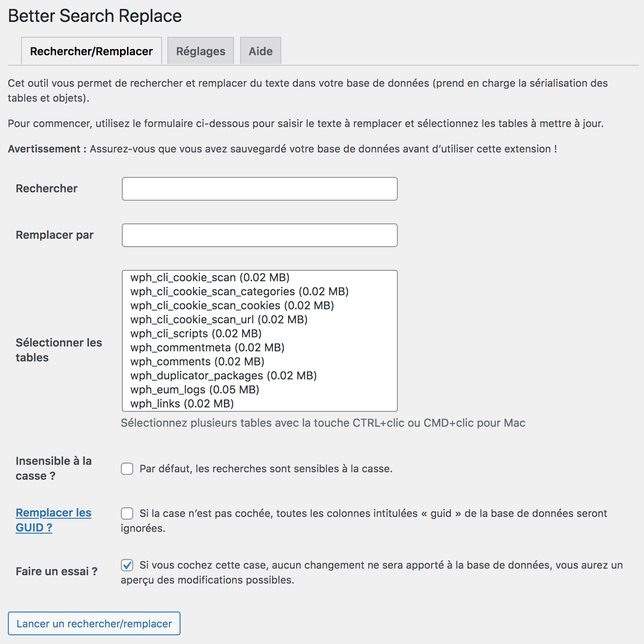Switch to the Réglages tab
This screenshot has height=644, width=644.
point(200,51)
